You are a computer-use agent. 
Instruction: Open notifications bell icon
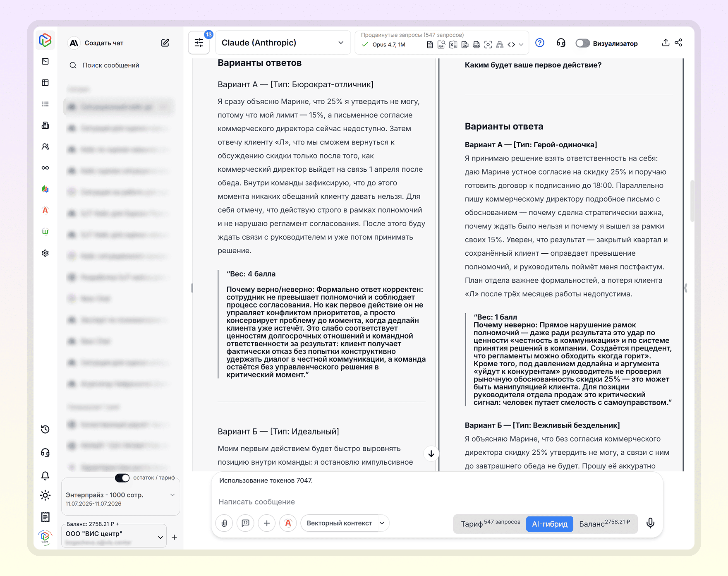coord(45,476)
